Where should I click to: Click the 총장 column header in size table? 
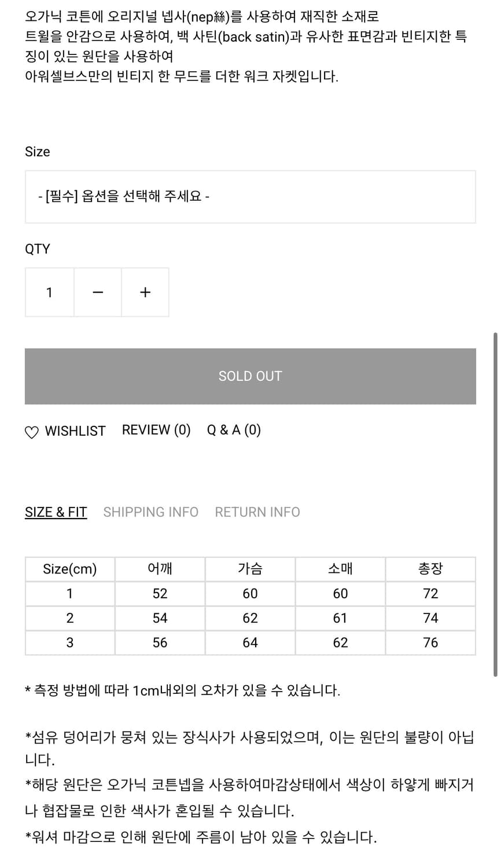430,568
